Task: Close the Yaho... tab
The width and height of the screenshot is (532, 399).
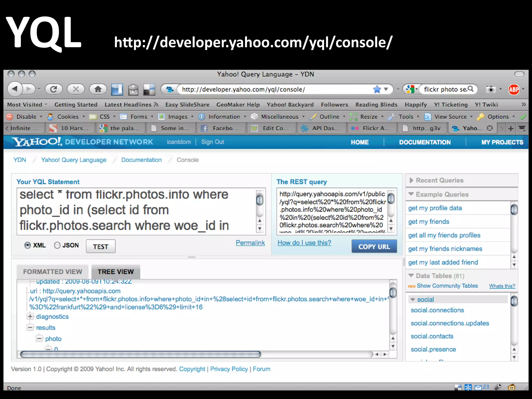Action: (x=490, y=128)
